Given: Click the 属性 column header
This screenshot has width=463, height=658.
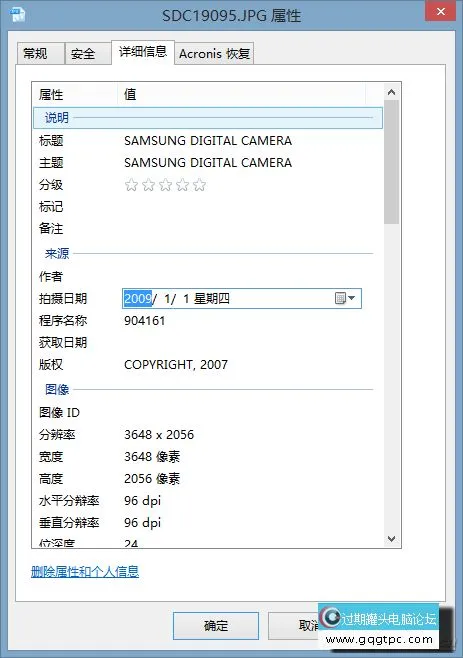Looking at the screenshot, I should (75, 94).
